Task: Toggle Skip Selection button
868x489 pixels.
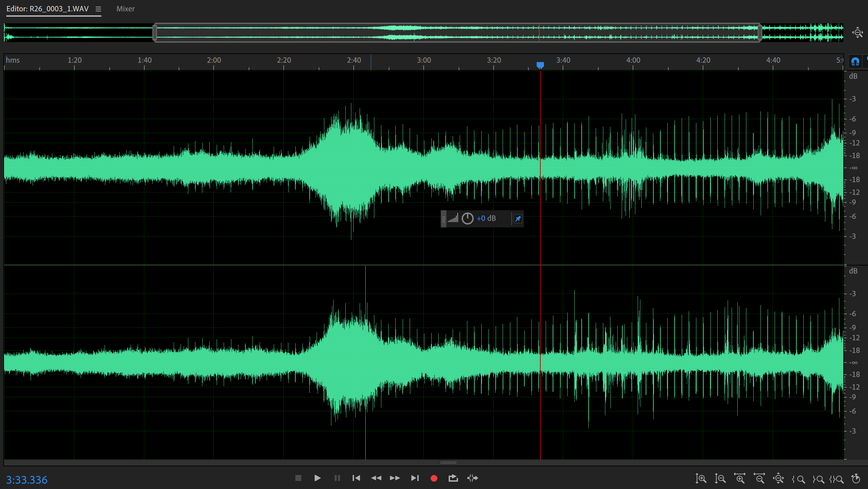Action: [473, 478]
